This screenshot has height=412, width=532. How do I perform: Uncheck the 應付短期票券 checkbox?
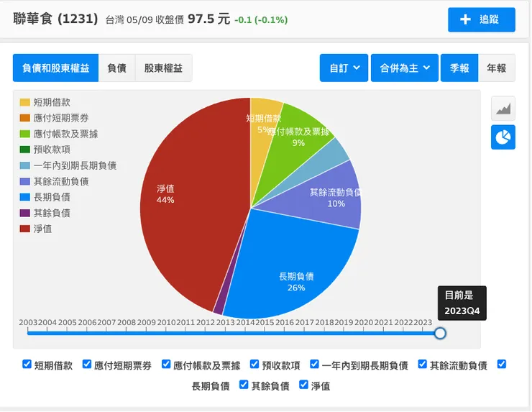(x=87, y=364)
